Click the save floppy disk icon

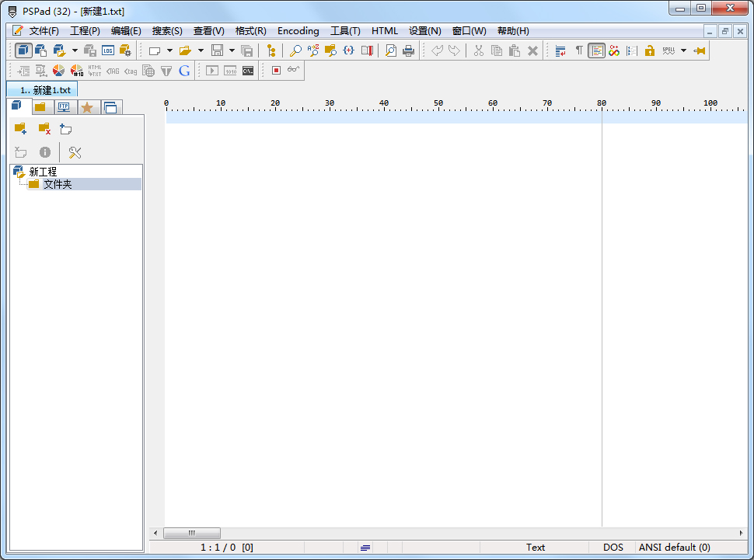pos(218,50)
